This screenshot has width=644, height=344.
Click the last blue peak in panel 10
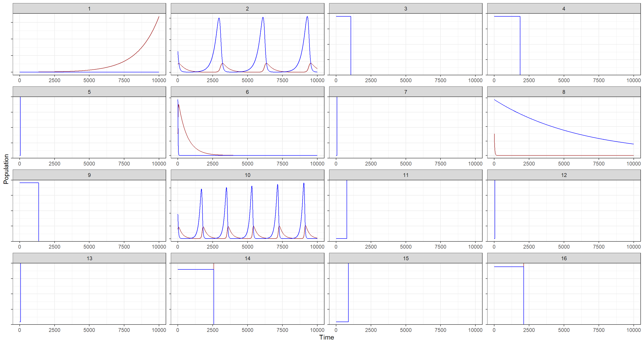point(304,183)
